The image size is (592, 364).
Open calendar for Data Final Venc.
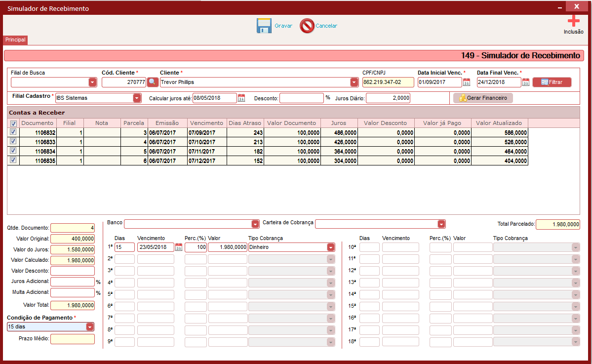click(525, 82)
